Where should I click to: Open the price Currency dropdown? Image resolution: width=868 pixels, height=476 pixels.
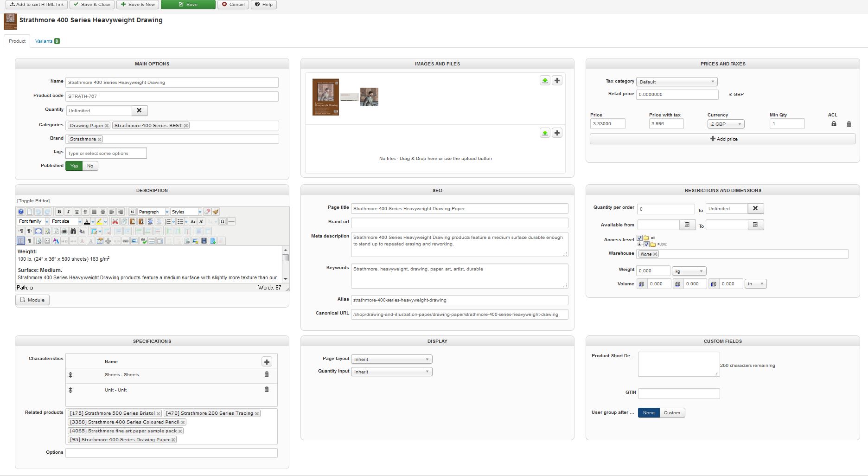point(726,124)
